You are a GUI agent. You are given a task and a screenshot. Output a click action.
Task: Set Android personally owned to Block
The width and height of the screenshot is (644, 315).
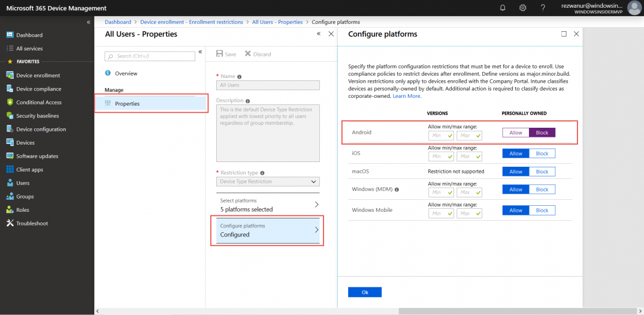[x=542, y=133]
